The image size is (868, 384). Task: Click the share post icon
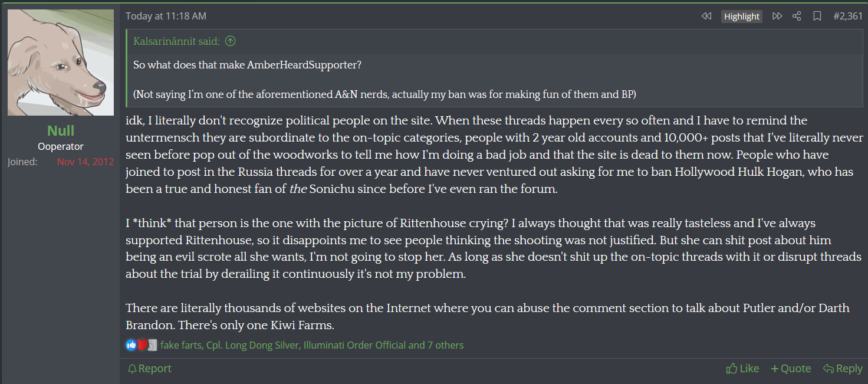(x=797, y=17)
